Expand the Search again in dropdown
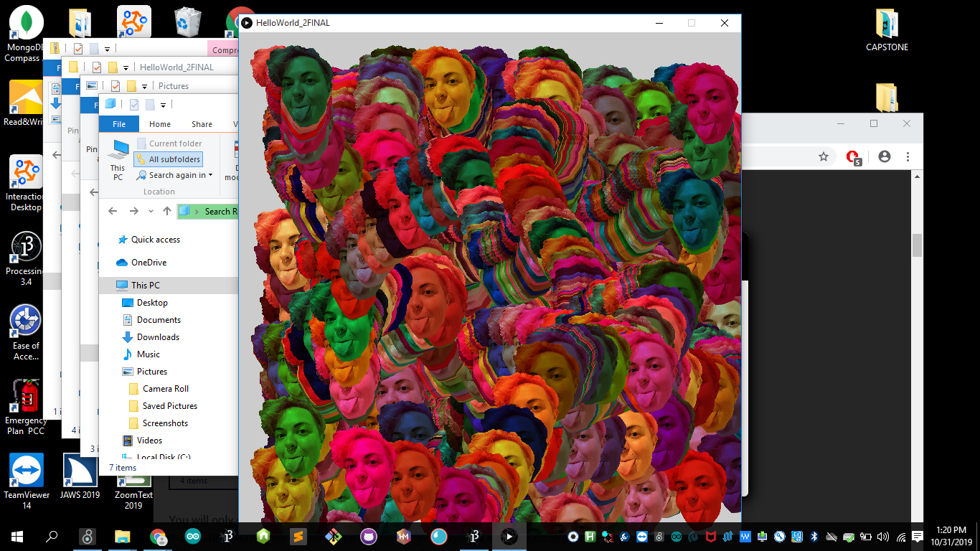 pos(210,175)
